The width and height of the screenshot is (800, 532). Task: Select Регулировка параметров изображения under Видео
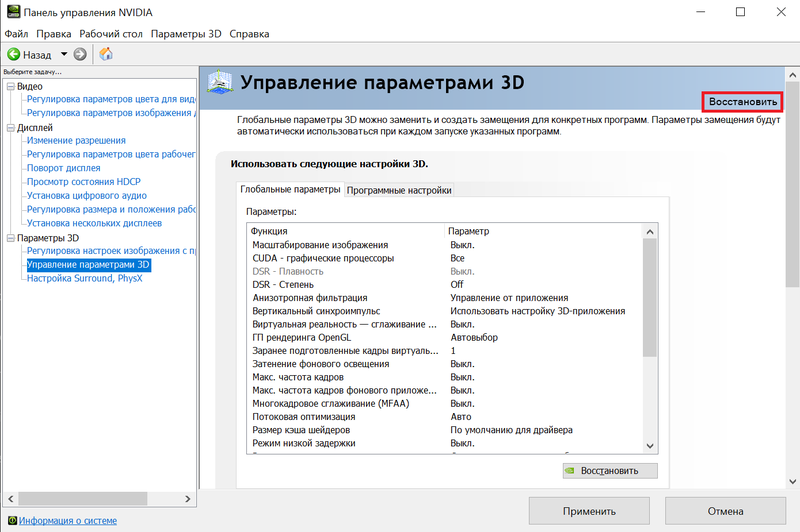pyautogui.click(x=111, y=113)
